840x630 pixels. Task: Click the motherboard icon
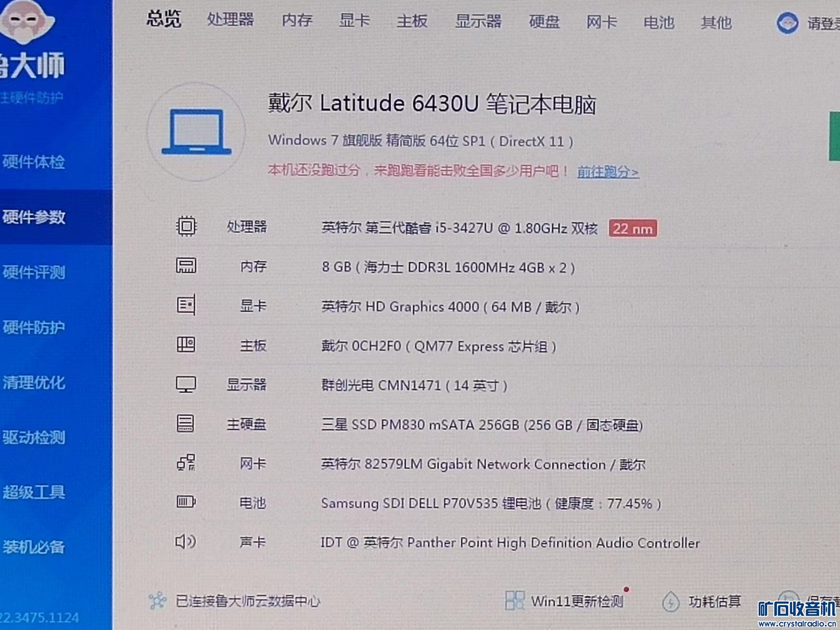(x=186, y=345)
